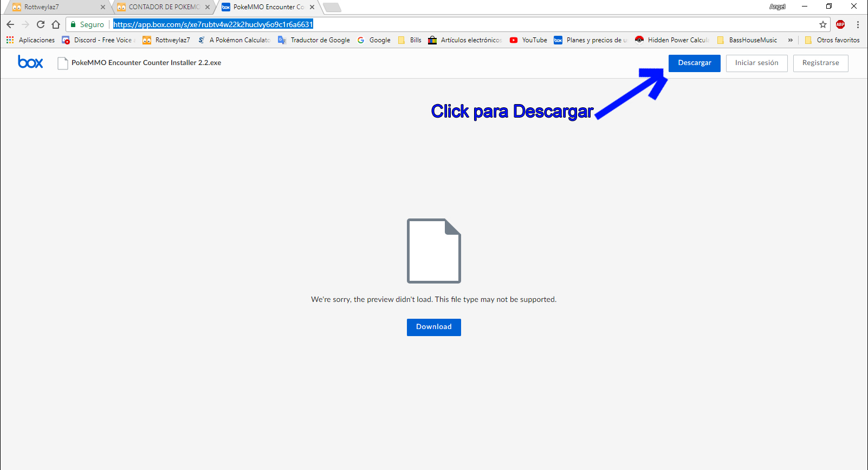
Task: Click the blue Descargar button
Action: pyautogui.click(x=694, y=63)
